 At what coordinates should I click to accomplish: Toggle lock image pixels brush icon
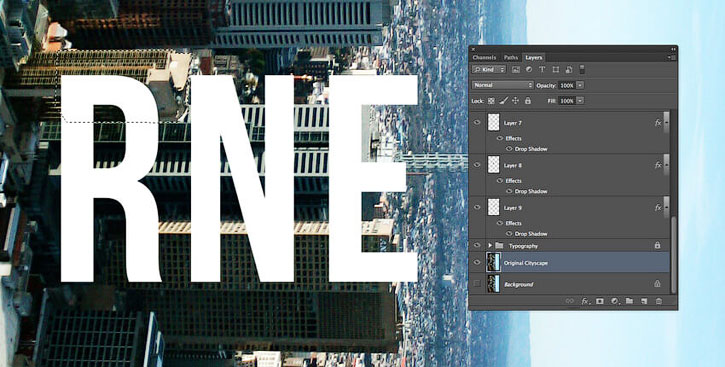(x=504, y=101)
